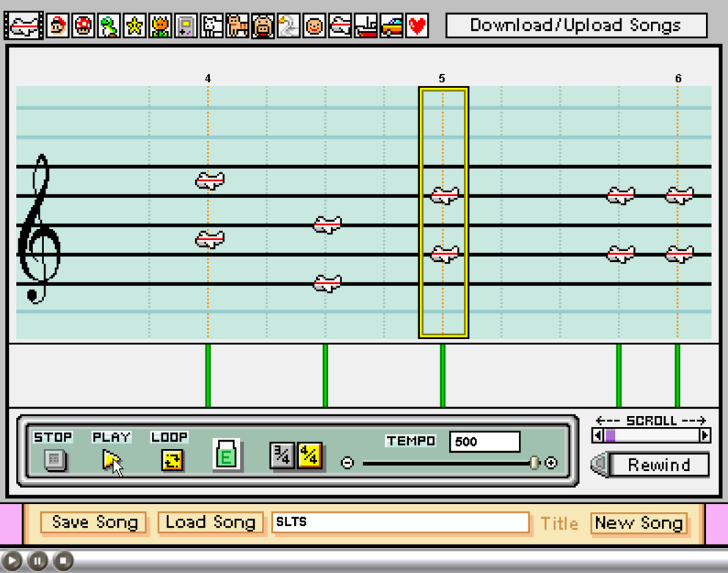Click the tempo slider handle
The image size is (728, 573).
[534, 462]
